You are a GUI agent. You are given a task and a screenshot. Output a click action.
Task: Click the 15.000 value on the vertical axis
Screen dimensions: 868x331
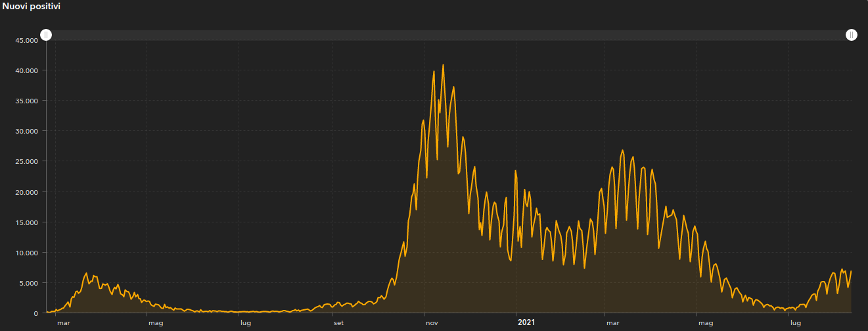coord(27,222)
